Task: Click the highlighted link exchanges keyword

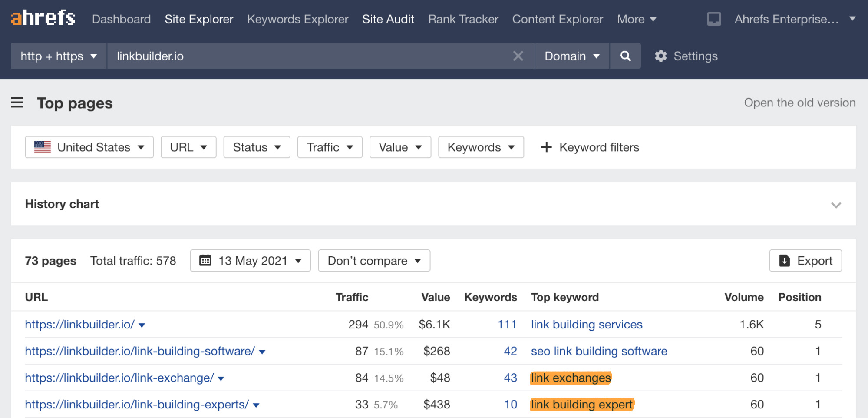Action: (x=571, y=378)
